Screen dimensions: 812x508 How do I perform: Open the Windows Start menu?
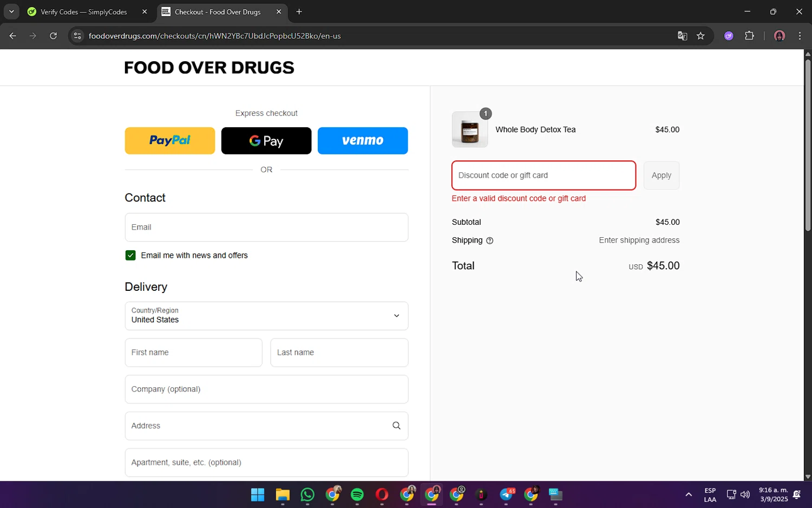pos(258,494)
